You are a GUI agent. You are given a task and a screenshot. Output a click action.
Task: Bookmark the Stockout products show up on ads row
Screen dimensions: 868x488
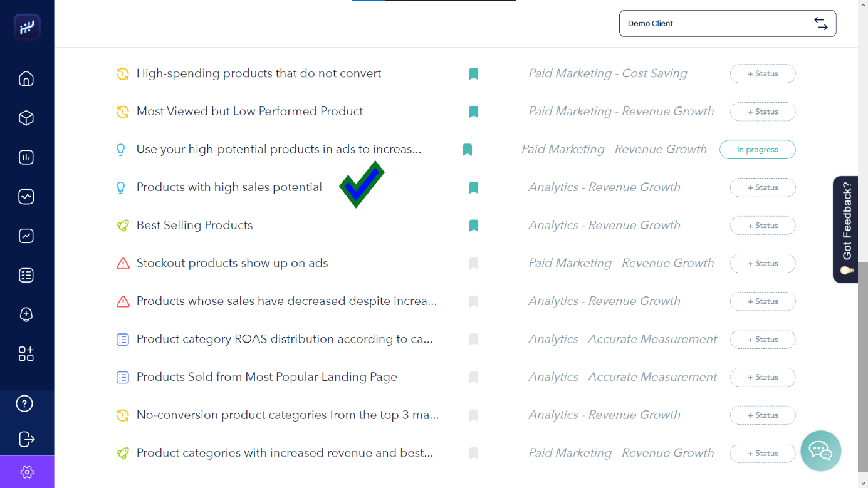coord(474,264)
